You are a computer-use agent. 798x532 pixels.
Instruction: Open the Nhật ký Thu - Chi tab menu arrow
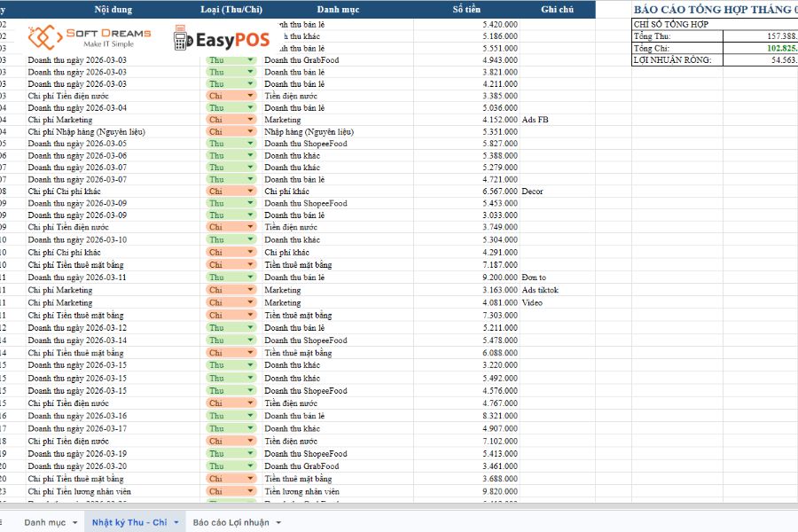click(176, 523)
